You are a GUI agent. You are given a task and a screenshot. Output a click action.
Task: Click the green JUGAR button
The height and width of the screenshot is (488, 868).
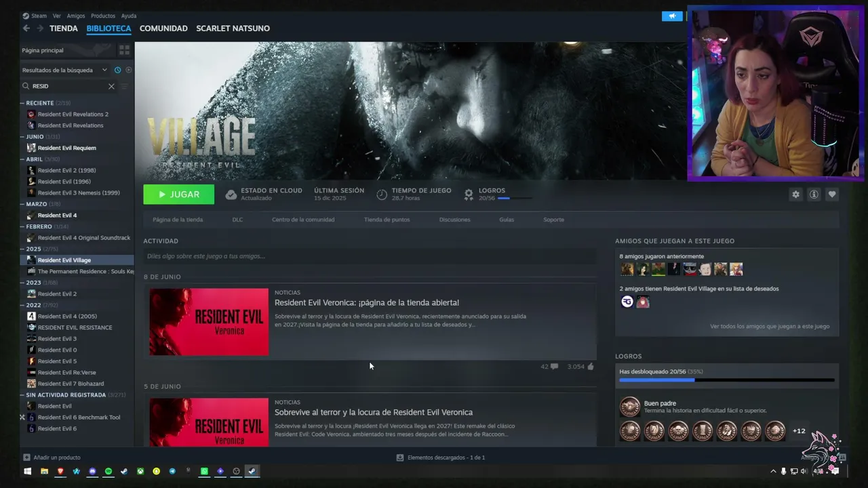[178, 195]
